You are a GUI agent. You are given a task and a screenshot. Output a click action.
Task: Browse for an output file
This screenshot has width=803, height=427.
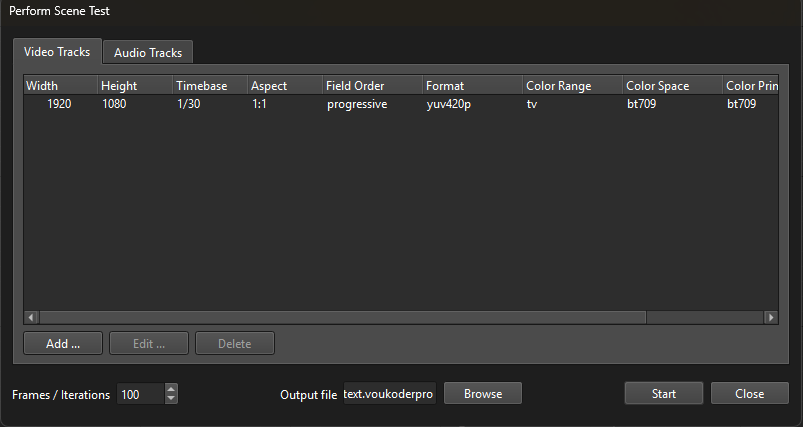click(482, 393)
